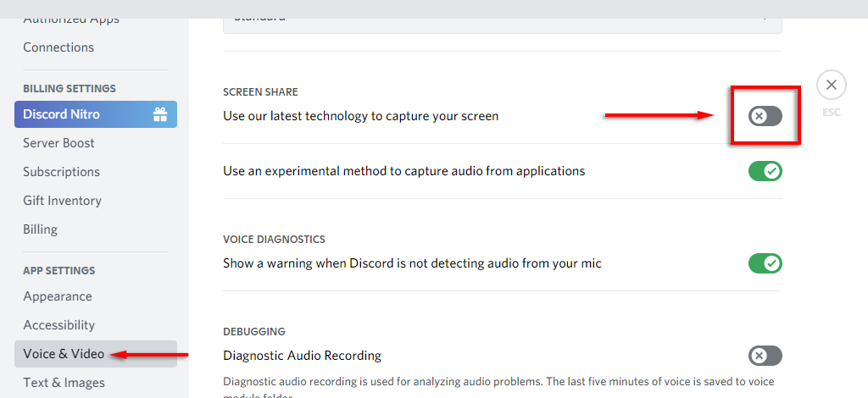Disable experimental audio capture toggle
This screenshot has width=868, height=398.
point(765,171)
